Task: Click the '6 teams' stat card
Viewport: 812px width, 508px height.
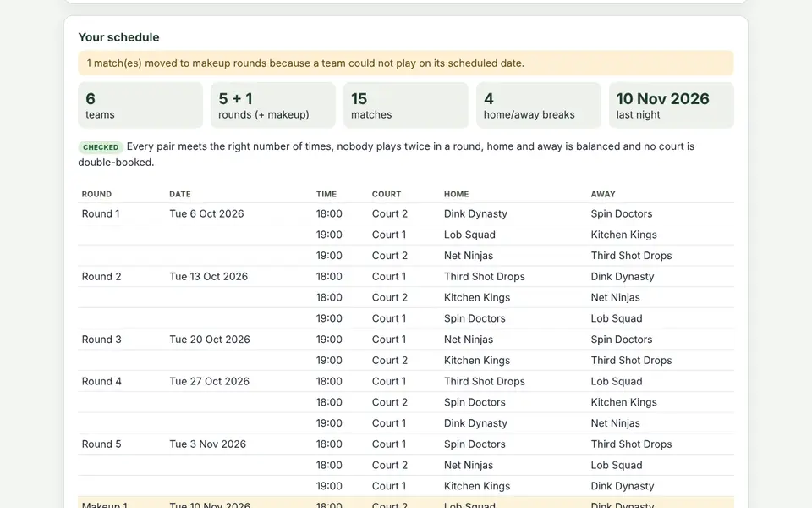Action: point(140,105)
